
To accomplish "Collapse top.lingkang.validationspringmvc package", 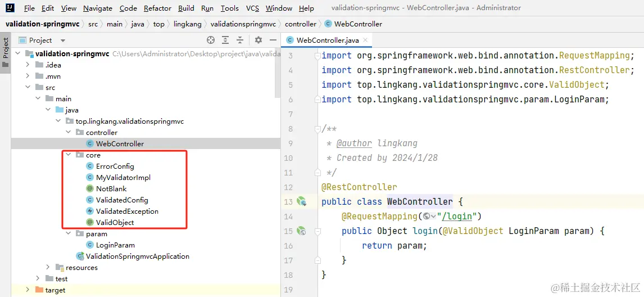I will point(58,121).
